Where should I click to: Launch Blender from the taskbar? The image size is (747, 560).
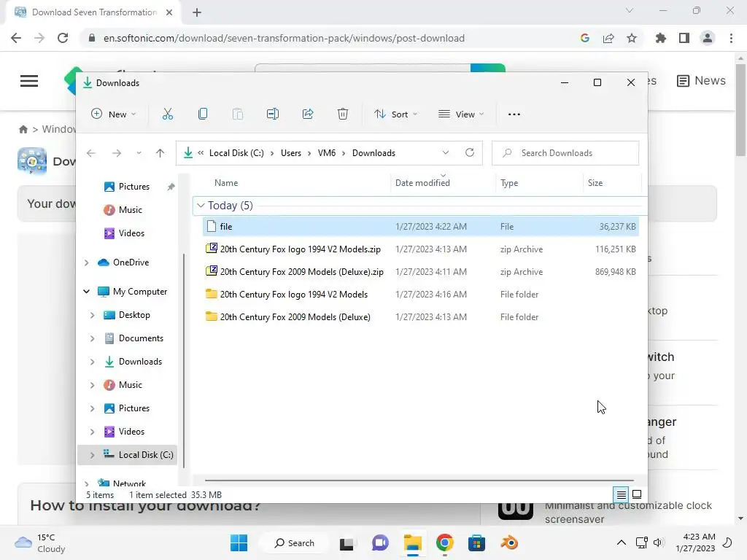pos(509,542)
